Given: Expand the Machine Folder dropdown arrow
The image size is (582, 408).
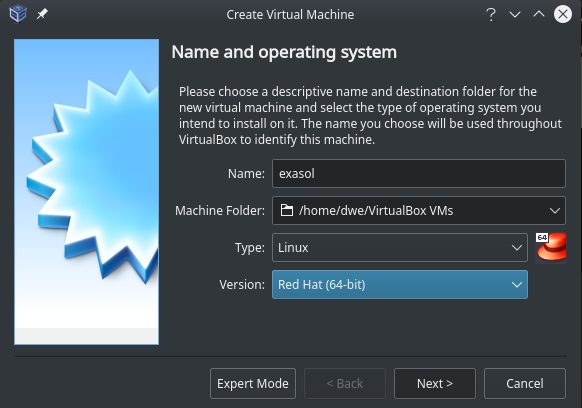Looking at the screenshot, I should [x=555, y=211].
